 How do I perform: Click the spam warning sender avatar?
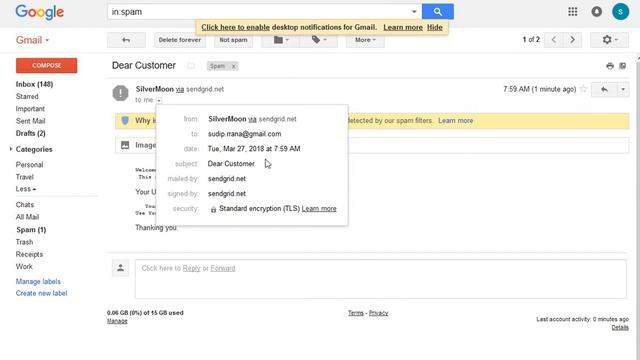coord(120,93)
